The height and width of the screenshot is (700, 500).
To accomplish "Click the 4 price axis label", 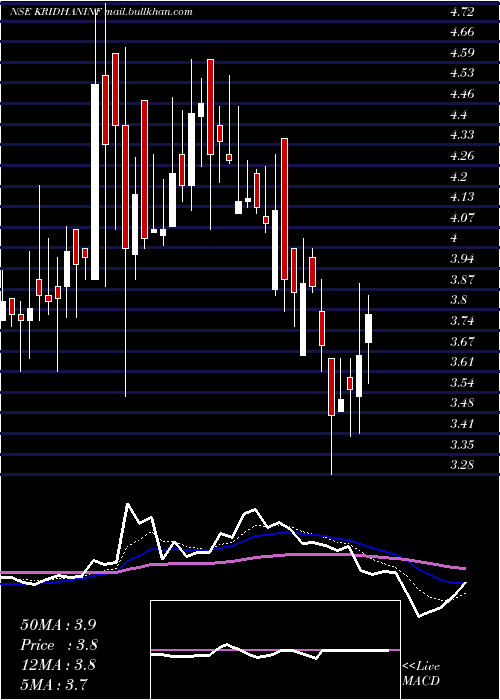I will (454, 238).
